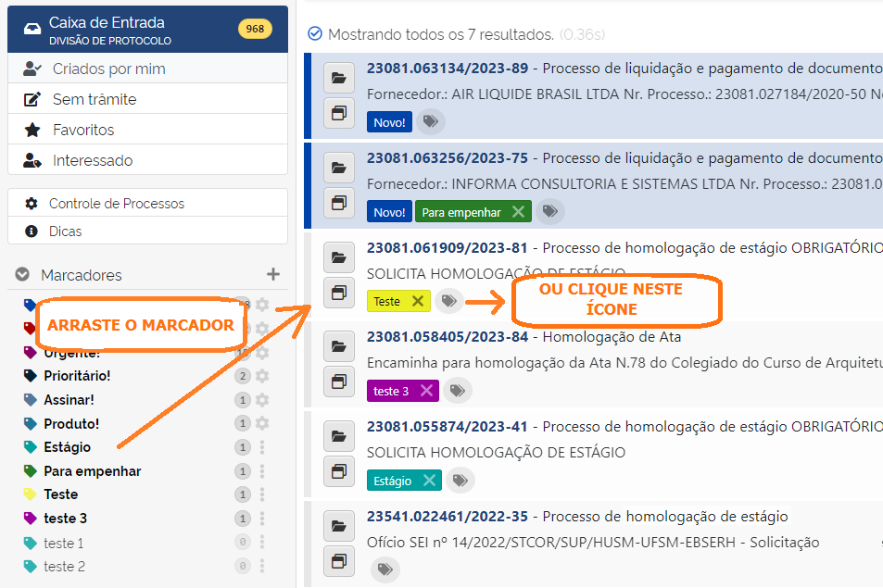
Task: Add new marker with plus icon
Action: point(272,274)
